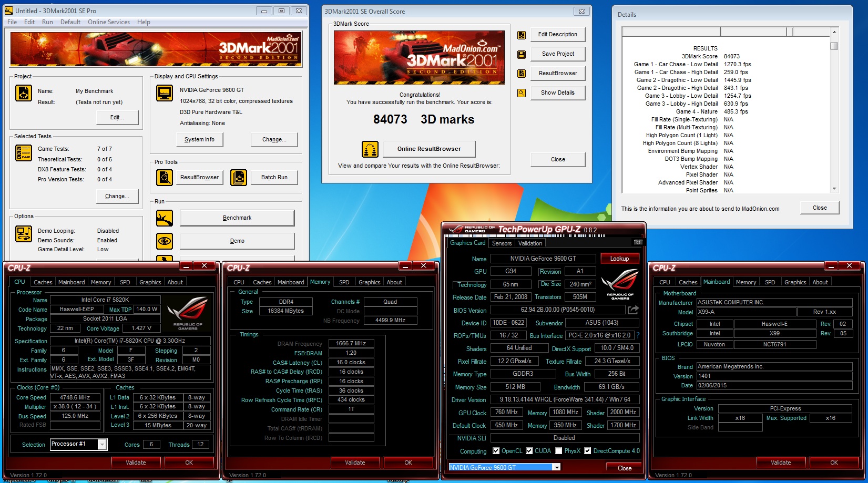
Task: Click Batch Run button
Action: pos(274,177)
